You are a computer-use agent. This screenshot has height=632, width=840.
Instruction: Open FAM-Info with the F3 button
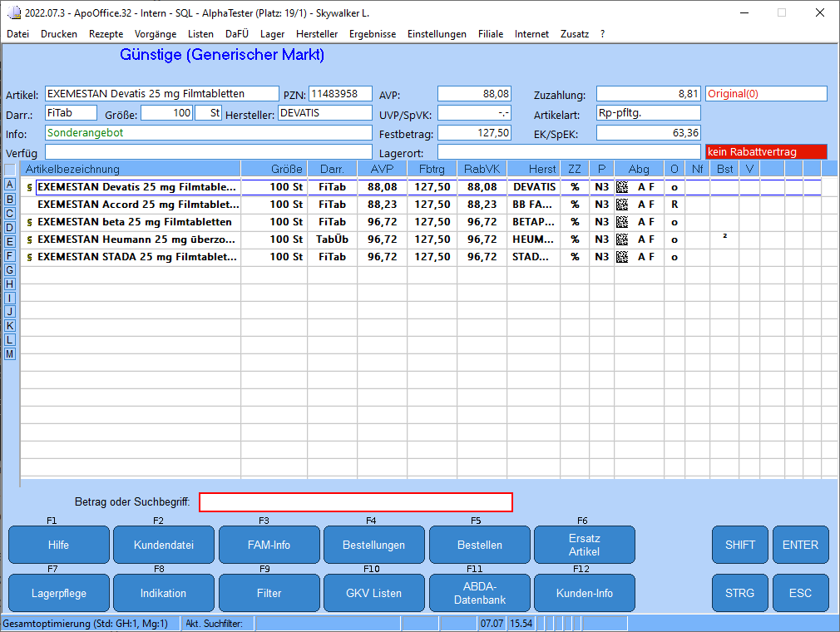tap(269, 545)
